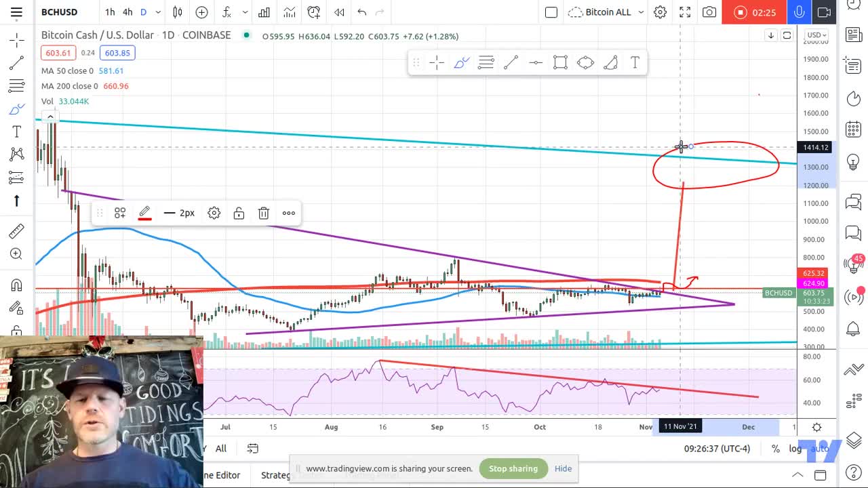This screenshot has width=868, height=488.
Task: Open the calendar panel in right sidebar
Action: pos(853,129)
